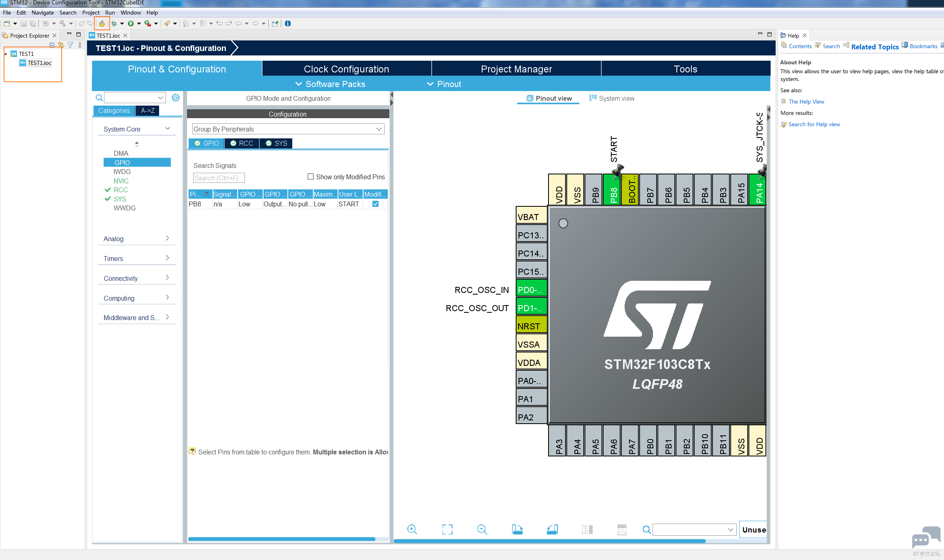Sort table by Pin Name column header
This screenshot has height=560, width=944.
point(200,194)
